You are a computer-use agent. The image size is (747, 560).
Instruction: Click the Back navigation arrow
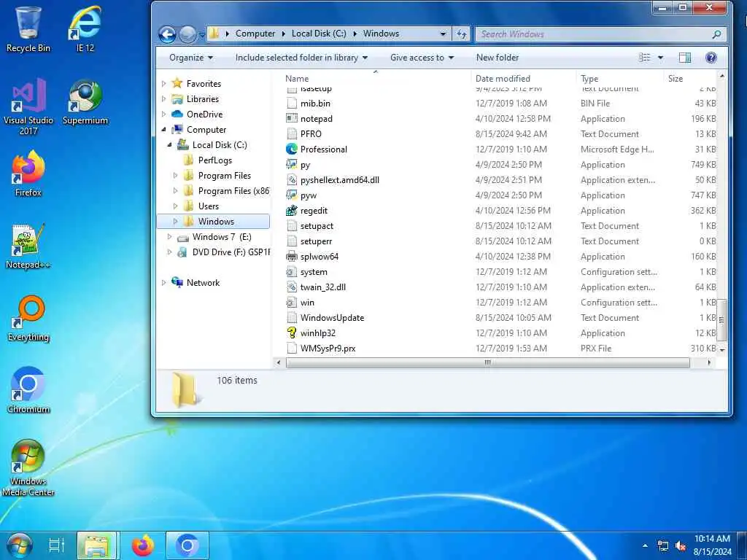click(x=167, y=34)
